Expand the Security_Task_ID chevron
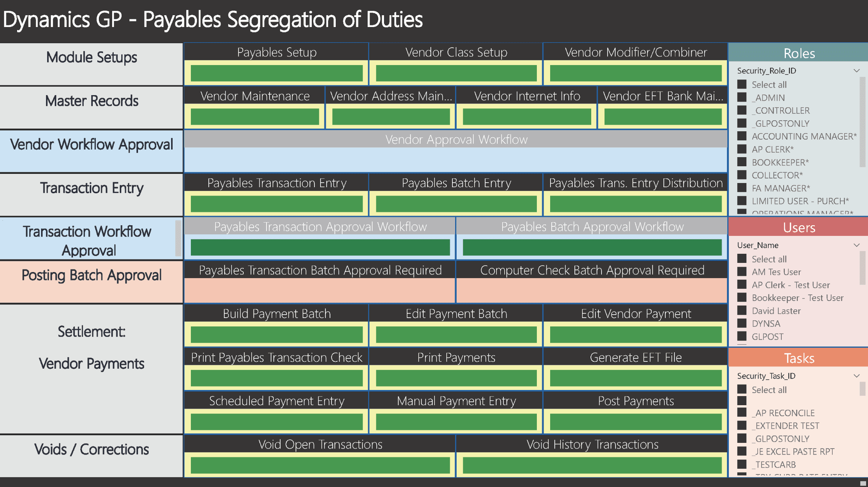The width and height of the screenshot is (868, 487). pos(856,376)
